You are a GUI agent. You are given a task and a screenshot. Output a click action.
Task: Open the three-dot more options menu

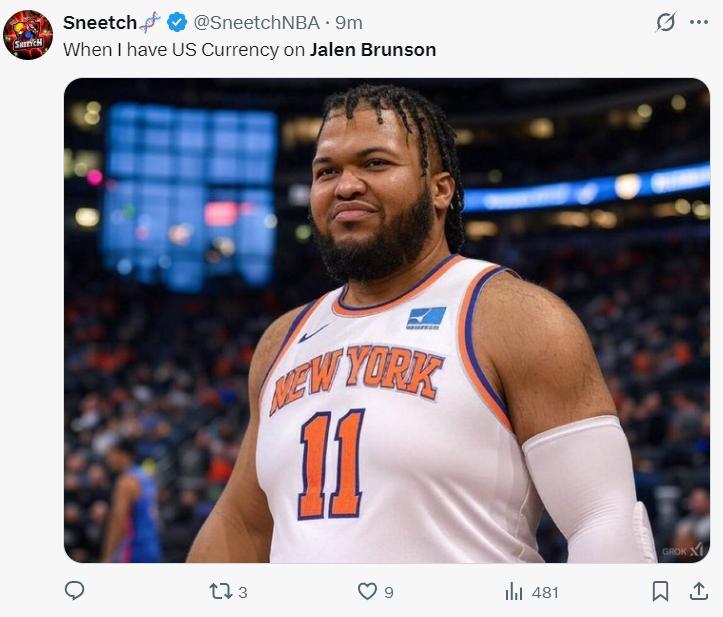point(699,22)
